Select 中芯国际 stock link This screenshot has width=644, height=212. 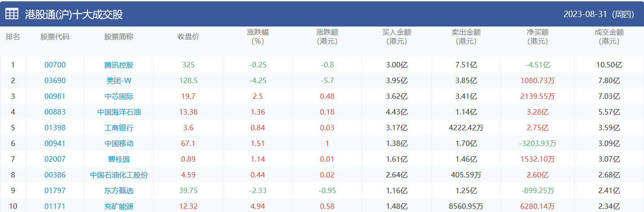point(119,96)
